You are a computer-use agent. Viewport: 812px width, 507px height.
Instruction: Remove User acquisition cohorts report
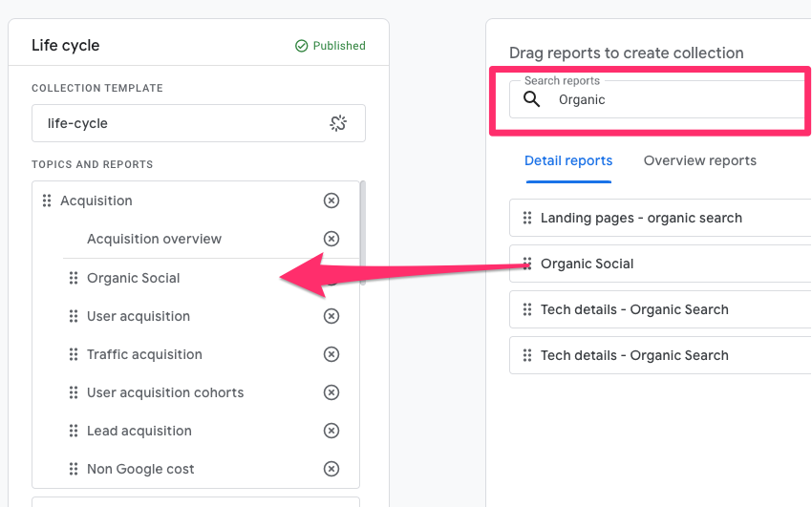tap(331, 392)
